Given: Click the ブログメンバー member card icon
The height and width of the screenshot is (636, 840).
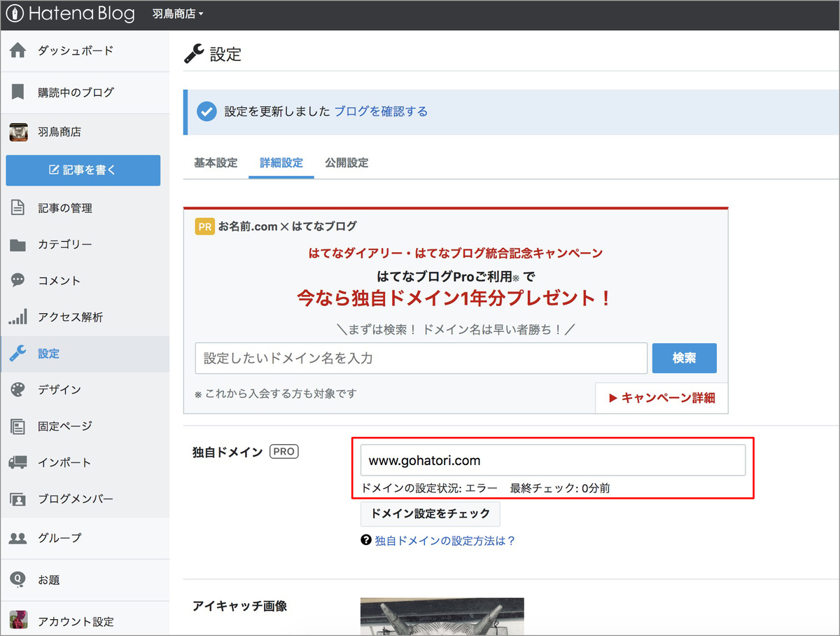Looking at the screenshot, I should (x=17, y=499).
